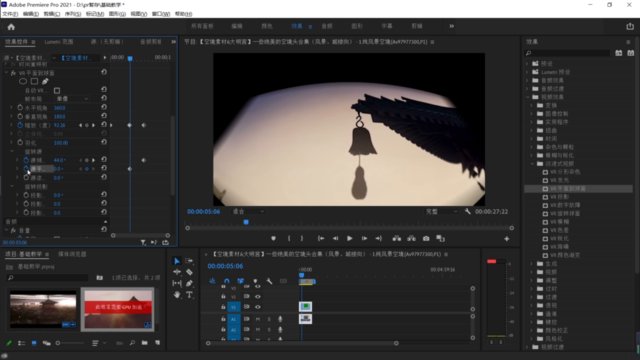
Task: Create an ellipse mask in Effect Controls
Action: (x=23, y=81)
